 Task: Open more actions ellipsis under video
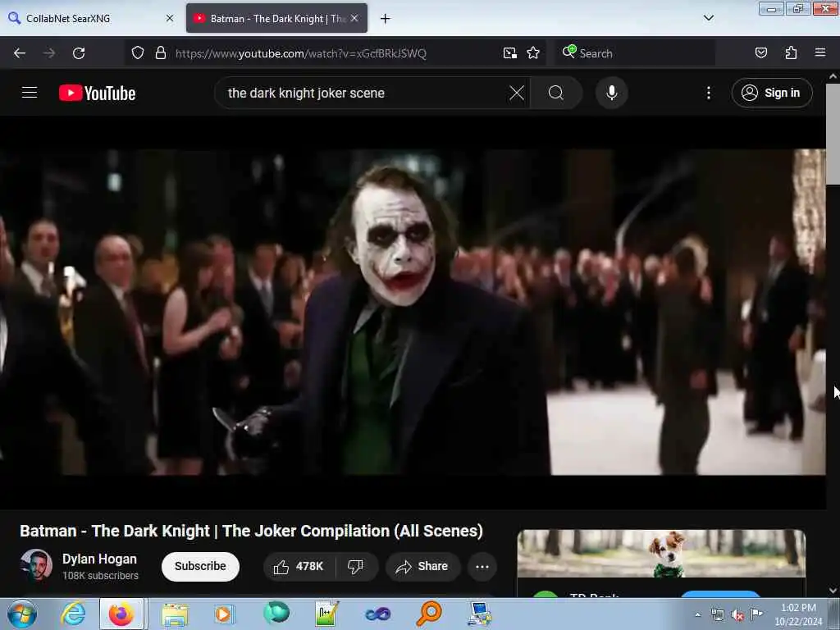tap(482, 566)
